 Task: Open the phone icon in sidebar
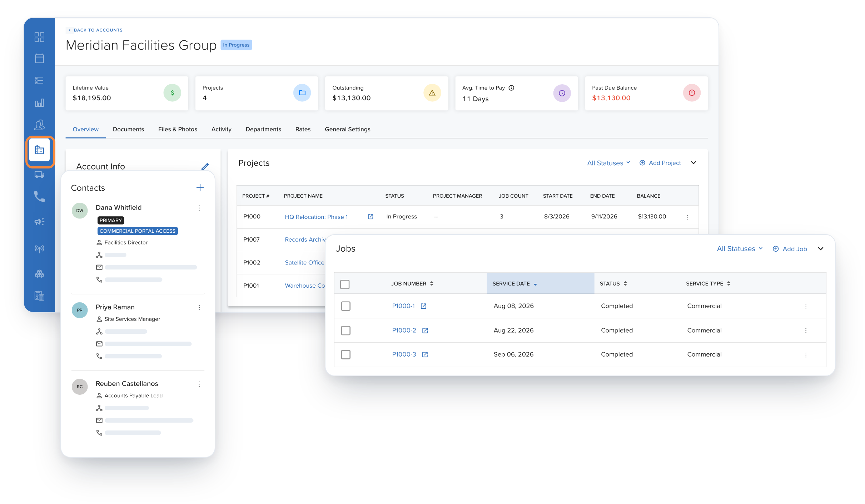tap(39, 197)
